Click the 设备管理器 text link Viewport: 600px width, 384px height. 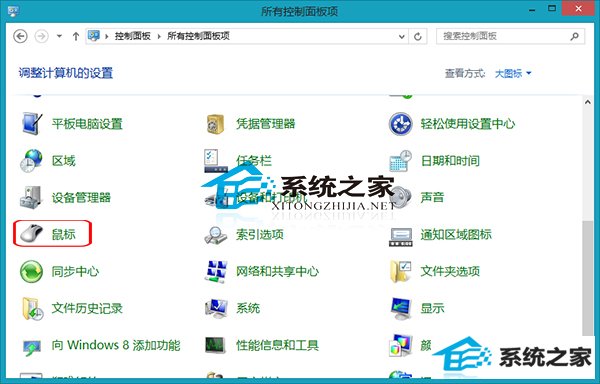[x=81, y=197]
